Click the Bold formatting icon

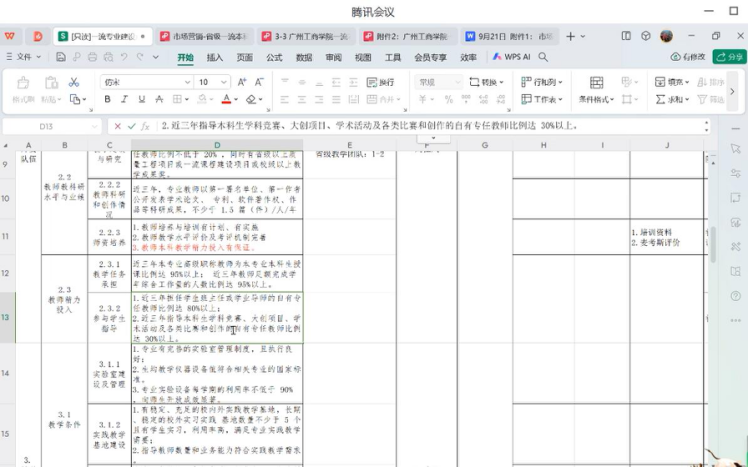coord(108,100)
